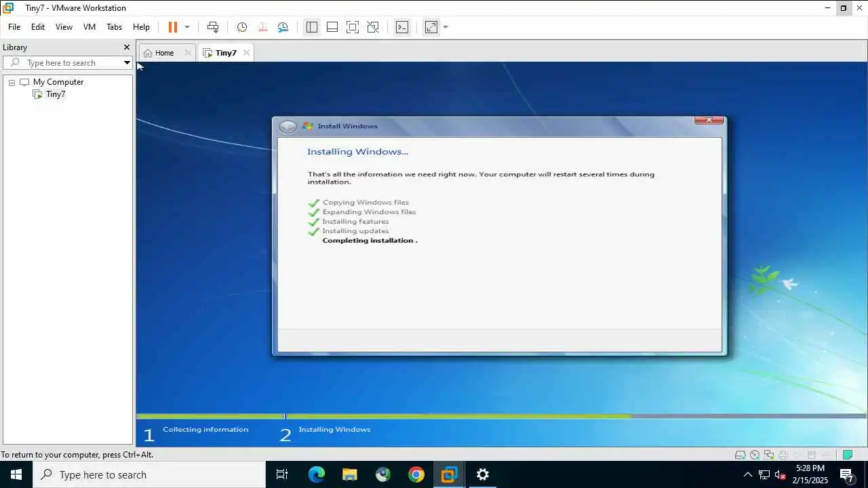
Task: Click the orange Pause VM button
Action: [172, 27]
